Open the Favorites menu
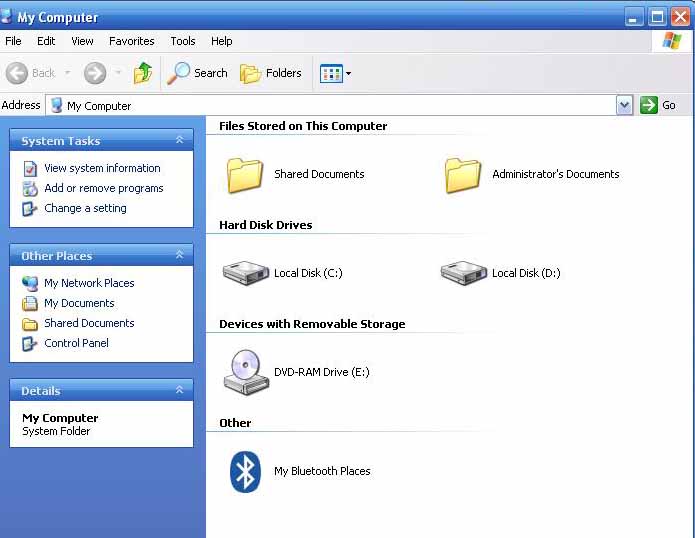The width and height of the screenshot is (695, 538). pyautogui.click(x=132, y=41)
